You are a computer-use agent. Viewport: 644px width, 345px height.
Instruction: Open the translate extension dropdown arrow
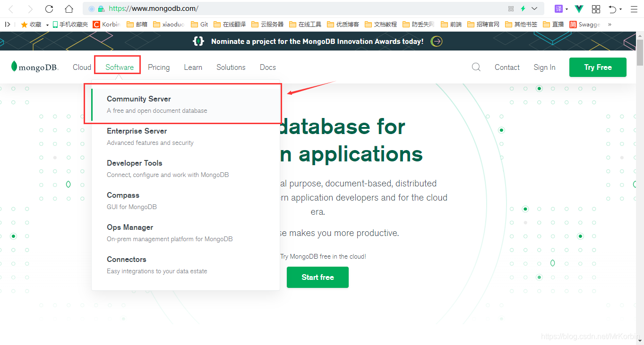[x=567, y=9]
